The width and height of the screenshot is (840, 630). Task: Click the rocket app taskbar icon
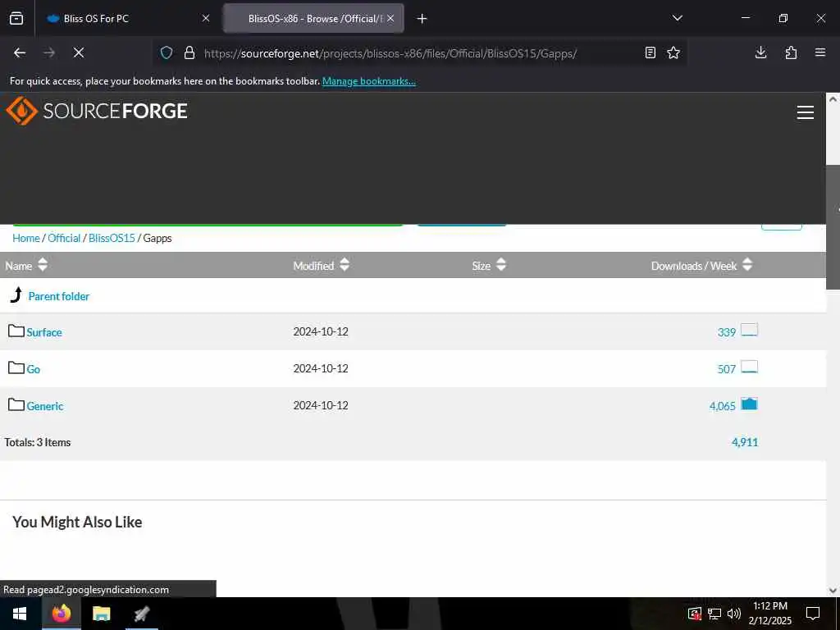coord(141,614)
